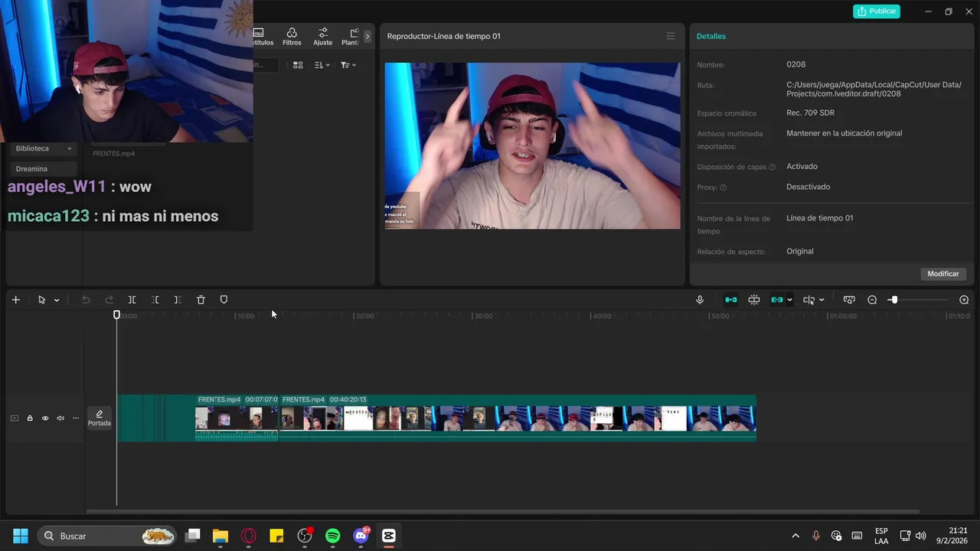Image resolution: width=980 pixels, height=551 pixels.
Task: Show hidden system tray icons
Action: coord(795,536)
